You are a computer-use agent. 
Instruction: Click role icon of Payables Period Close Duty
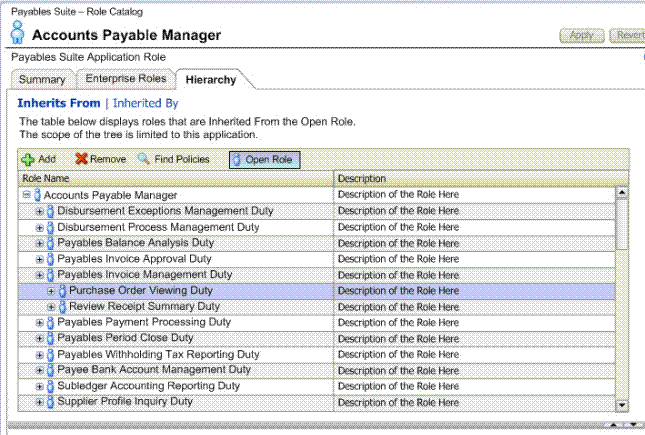50,338
